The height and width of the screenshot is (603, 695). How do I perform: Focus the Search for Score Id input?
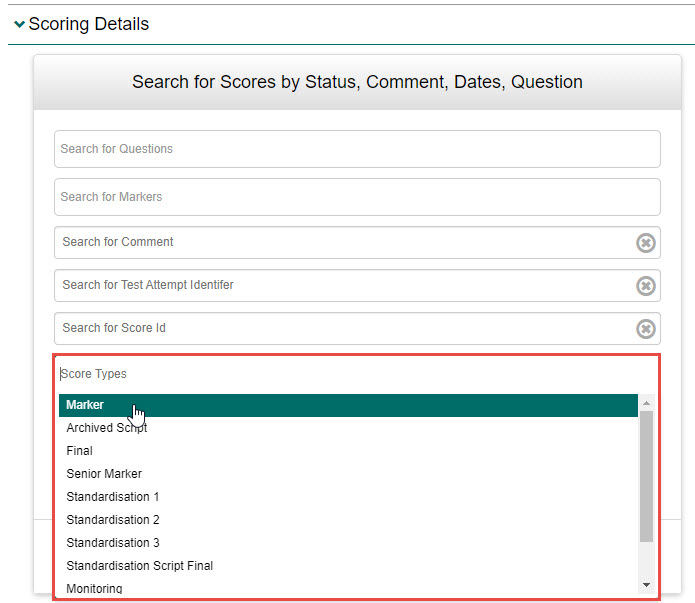tap(340, 328)
